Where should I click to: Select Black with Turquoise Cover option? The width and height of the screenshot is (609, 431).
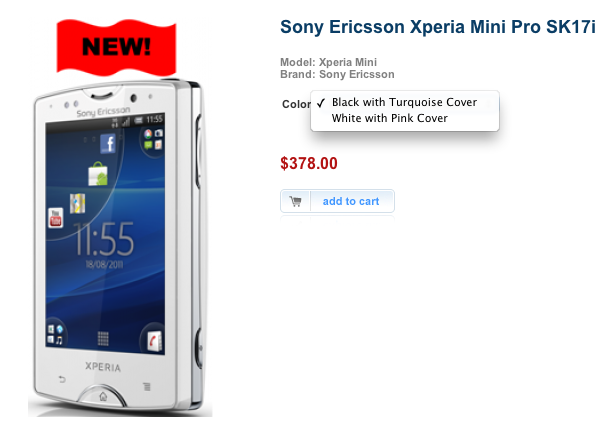click(404, 102)
